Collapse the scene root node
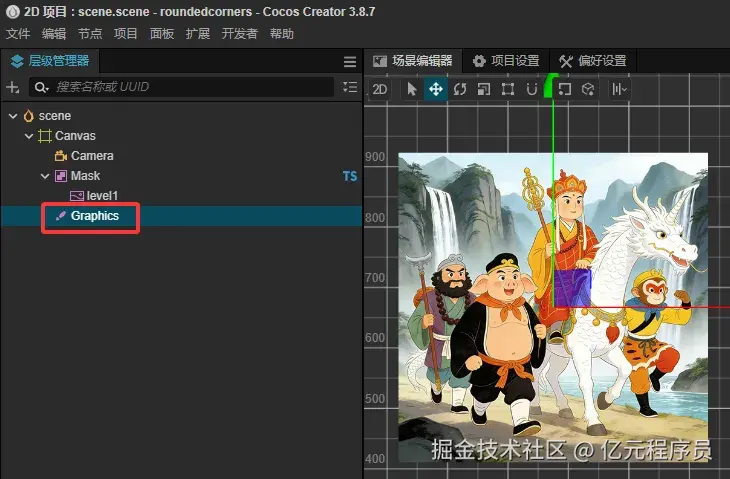The height and width of the screenshot is (479, 730). [13, 116]
